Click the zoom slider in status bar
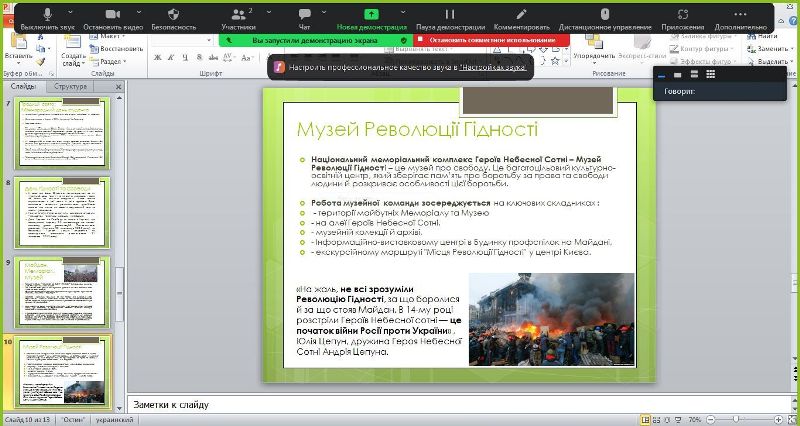This screenshot has width=800, height=426. click(x=735, y=418)
